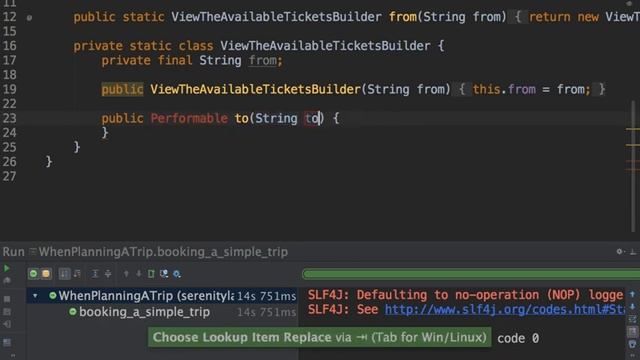This screenshot has width=640, height=360.
Task: Toggle sort alphabetically button in test toolbar
Action: [64, 273]
